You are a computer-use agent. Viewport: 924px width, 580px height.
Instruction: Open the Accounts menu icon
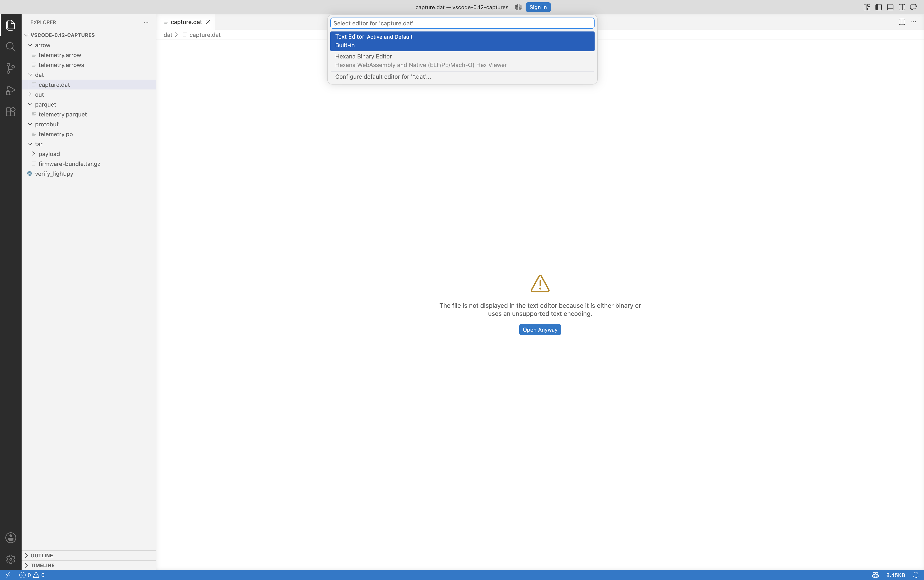point(11,538)
